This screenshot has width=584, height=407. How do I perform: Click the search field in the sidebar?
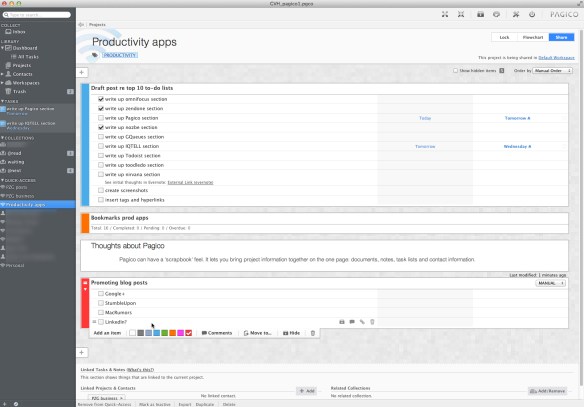tap(36, 15)
